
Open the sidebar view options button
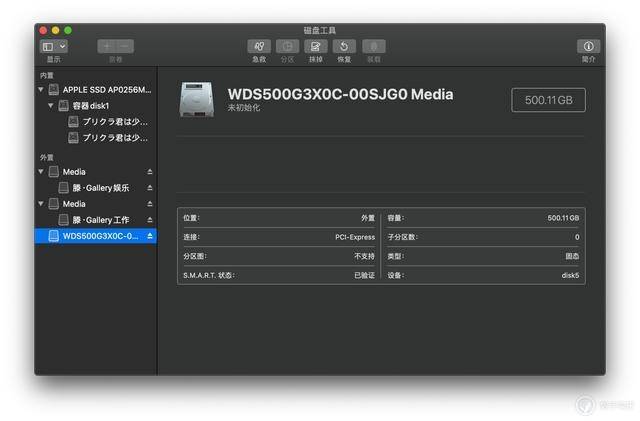click(x=53, y=46)
